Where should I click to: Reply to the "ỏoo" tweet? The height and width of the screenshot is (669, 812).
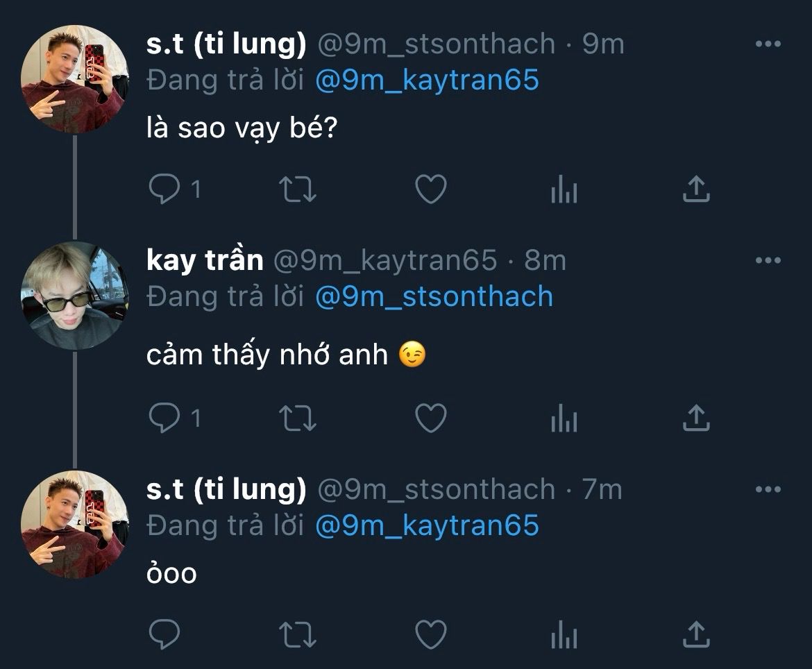[x=164, y=634]
